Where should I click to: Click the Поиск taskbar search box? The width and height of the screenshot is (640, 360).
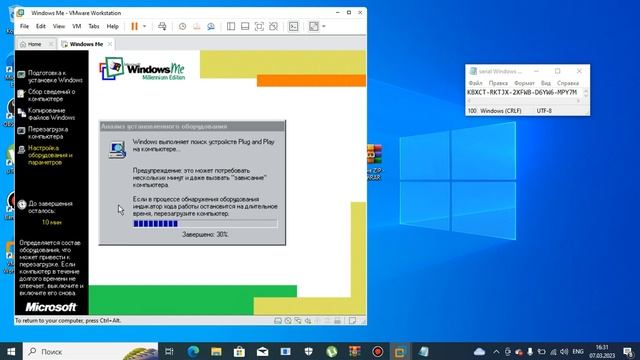[90, 351]
